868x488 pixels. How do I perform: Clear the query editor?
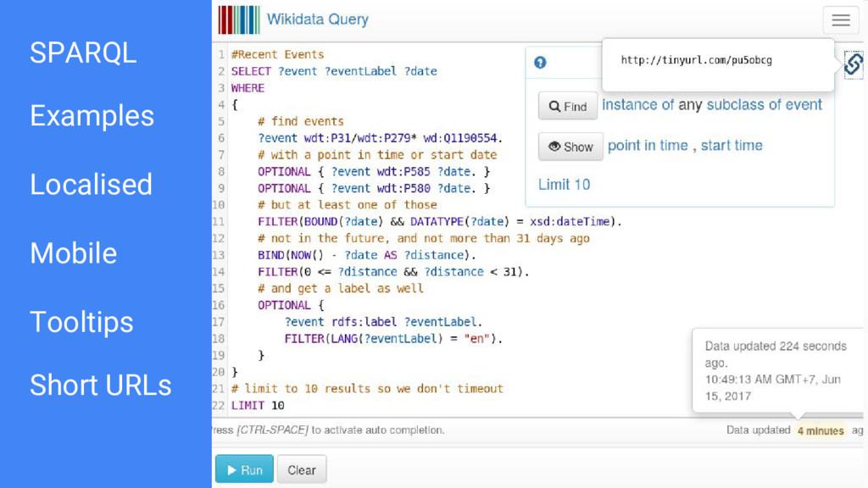click(x=301, y=469)
